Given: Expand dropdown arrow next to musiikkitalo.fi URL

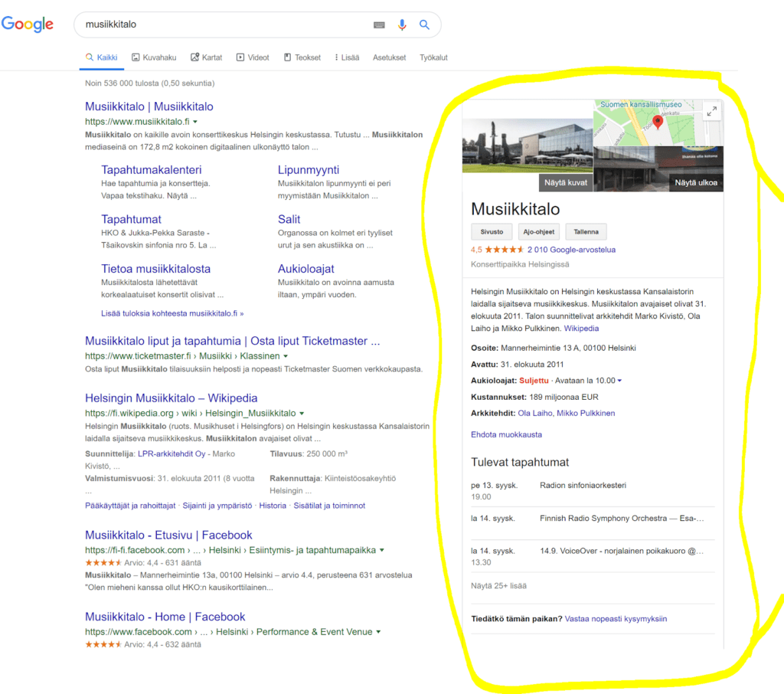Looking at the screenshot, I should click(195, 122).
